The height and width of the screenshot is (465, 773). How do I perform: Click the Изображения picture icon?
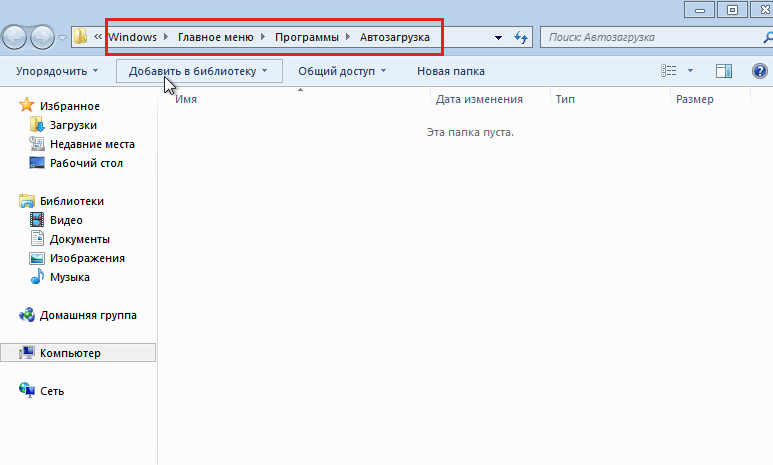[37, 258]
